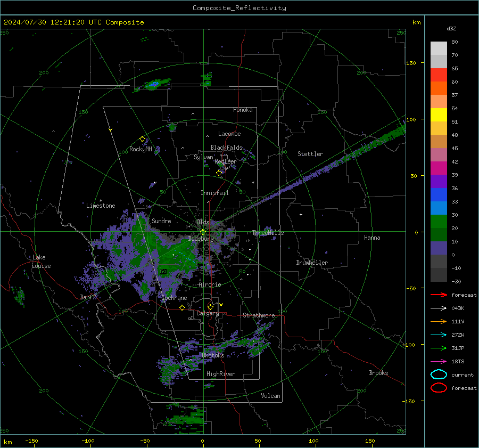Select the purple 36–39 dBZ swatch

coord(439,182)
